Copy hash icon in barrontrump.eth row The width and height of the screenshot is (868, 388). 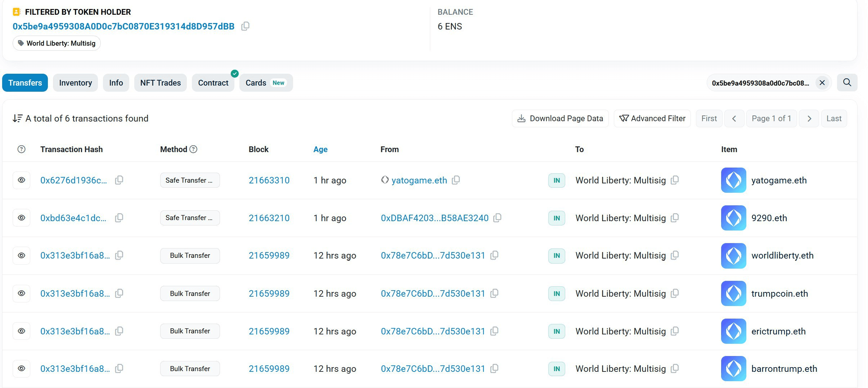click(119, 369)
